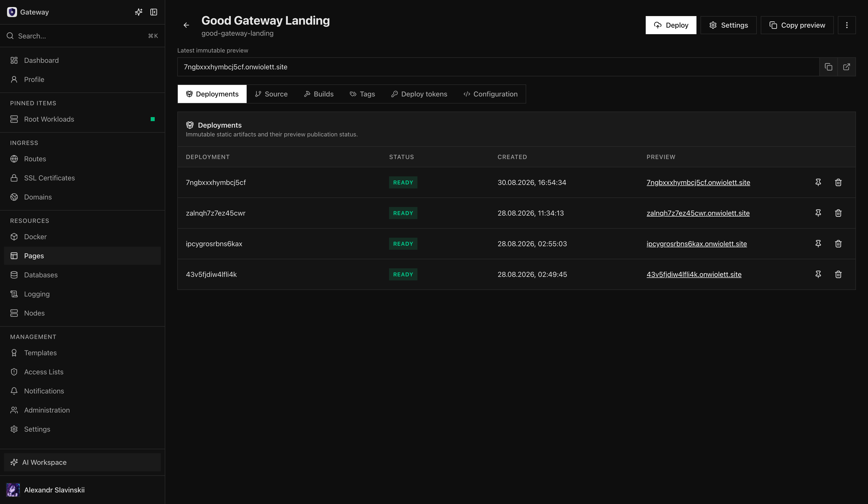
Task: Click the Copy preview button
Action: 797,25
